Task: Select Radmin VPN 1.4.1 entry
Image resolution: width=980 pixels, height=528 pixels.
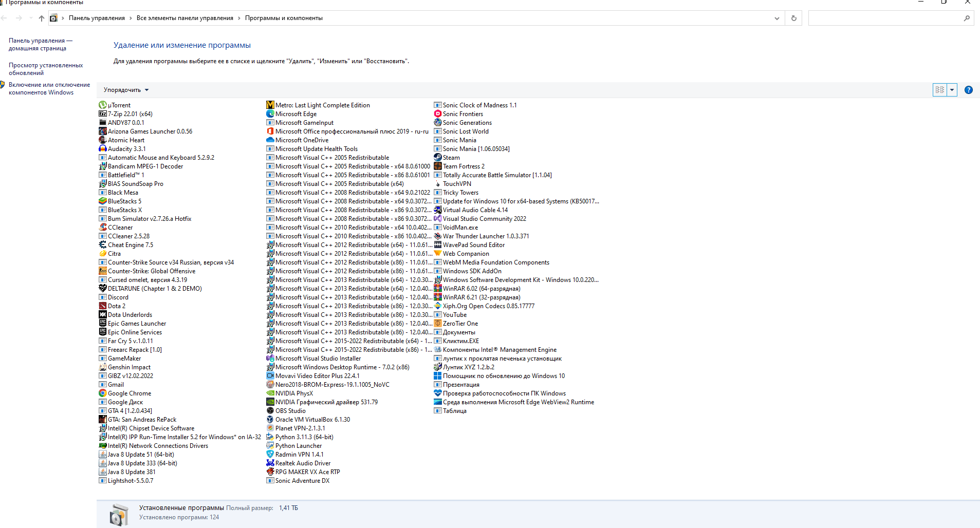Action: 295,454
